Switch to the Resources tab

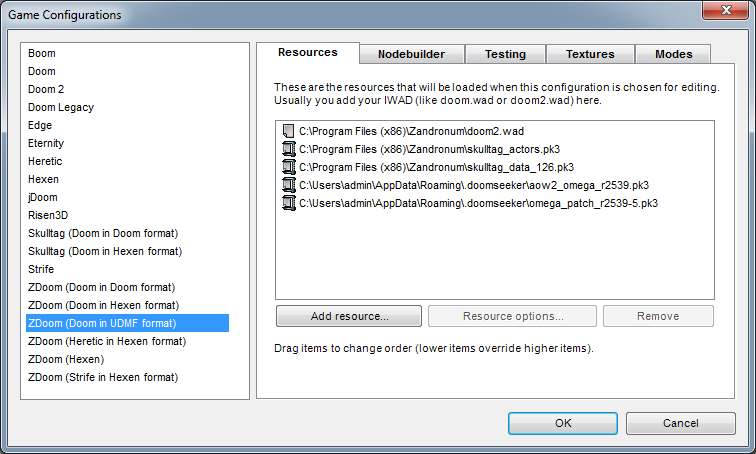click(x=308, y=53)
